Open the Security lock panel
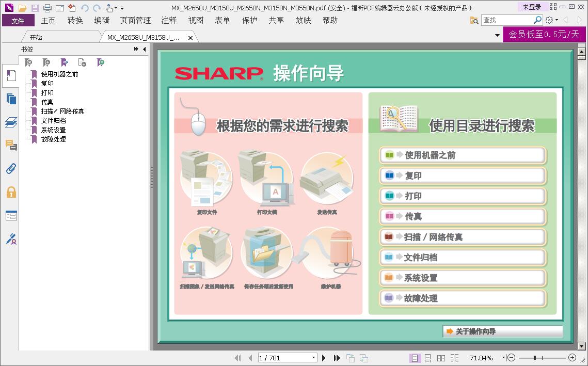 coord(11,192)
